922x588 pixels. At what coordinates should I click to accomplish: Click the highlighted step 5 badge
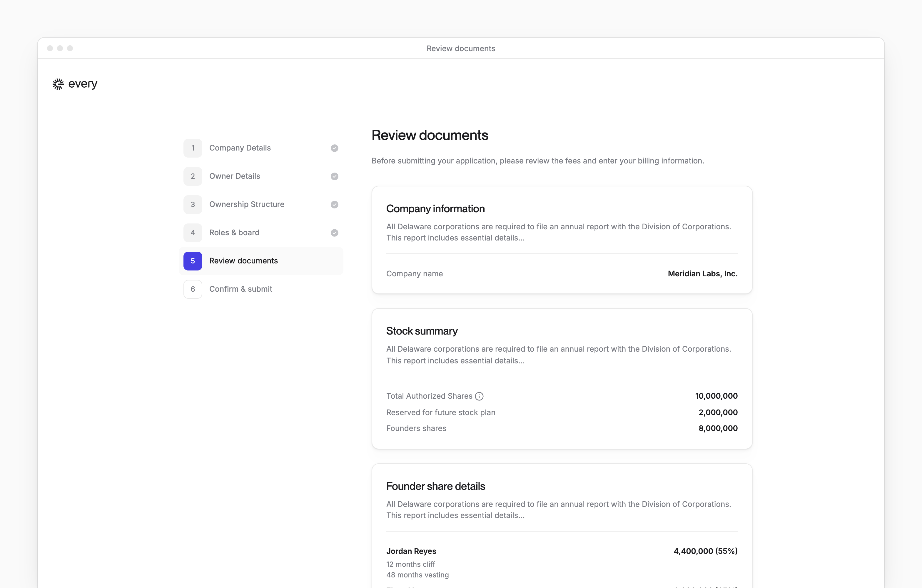pos(193,261)
